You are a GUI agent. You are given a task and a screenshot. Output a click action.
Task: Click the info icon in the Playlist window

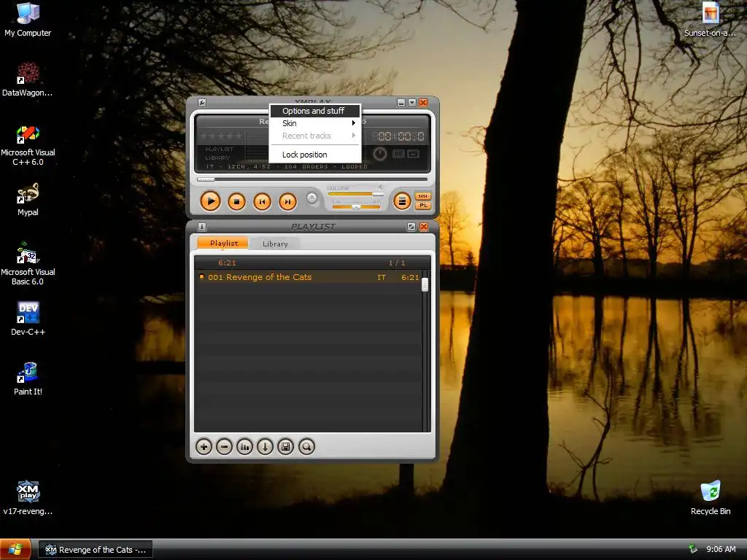tap(202, 227)
